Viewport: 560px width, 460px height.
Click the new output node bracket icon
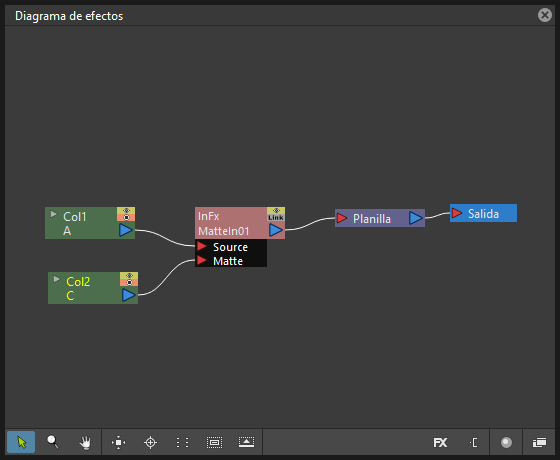click(474, 442)
